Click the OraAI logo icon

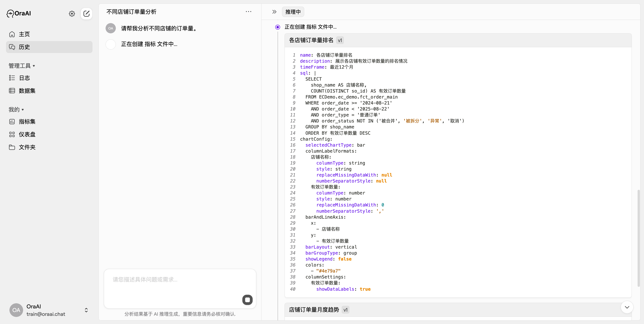[x=10, y=13]
